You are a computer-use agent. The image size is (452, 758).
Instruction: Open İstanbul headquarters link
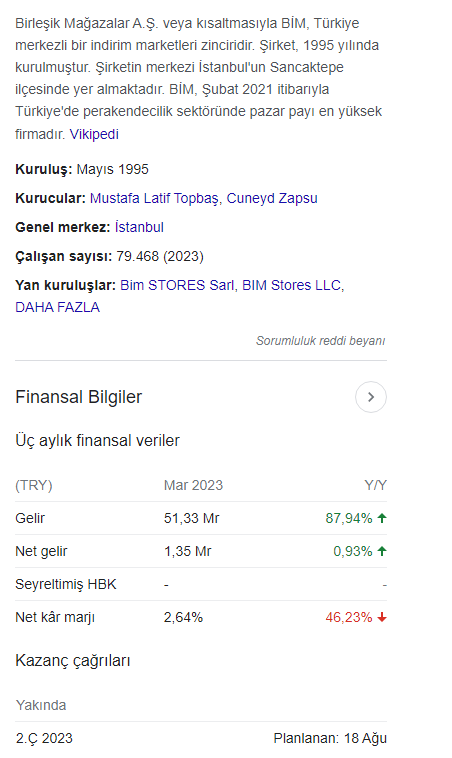[x=139, y=227]
